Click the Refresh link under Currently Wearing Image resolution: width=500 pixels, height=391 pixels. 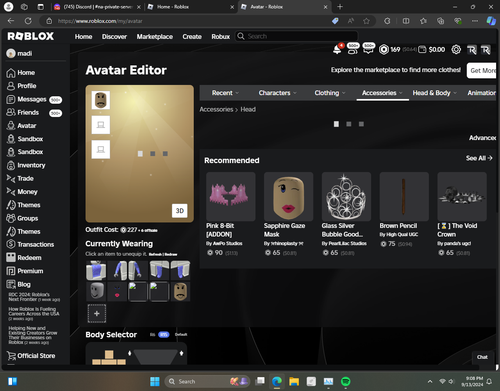[x=154, y=254]
